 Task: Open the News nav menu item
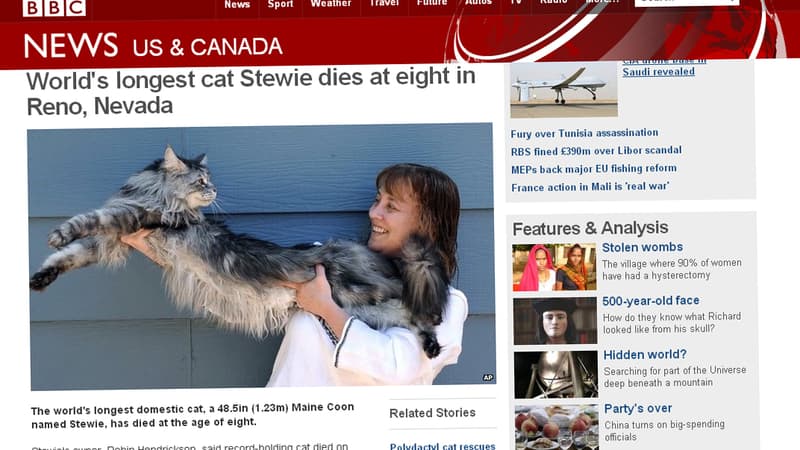[237, 5]
